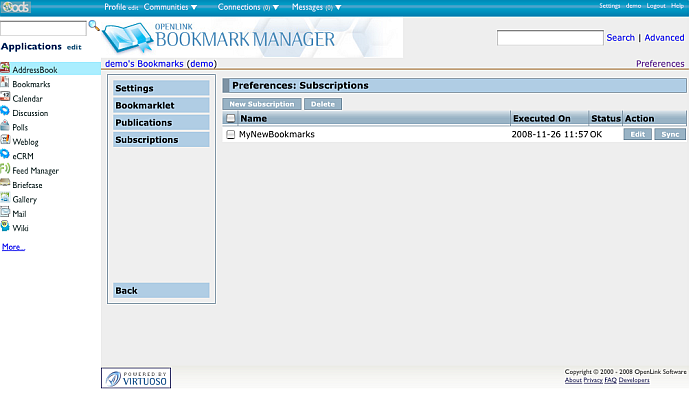Image resolution: width=700 pixels, height=402 pixels.
Task: Check the MyNewBookmarks subscription checkbox
Action: (x=231, y=134)
